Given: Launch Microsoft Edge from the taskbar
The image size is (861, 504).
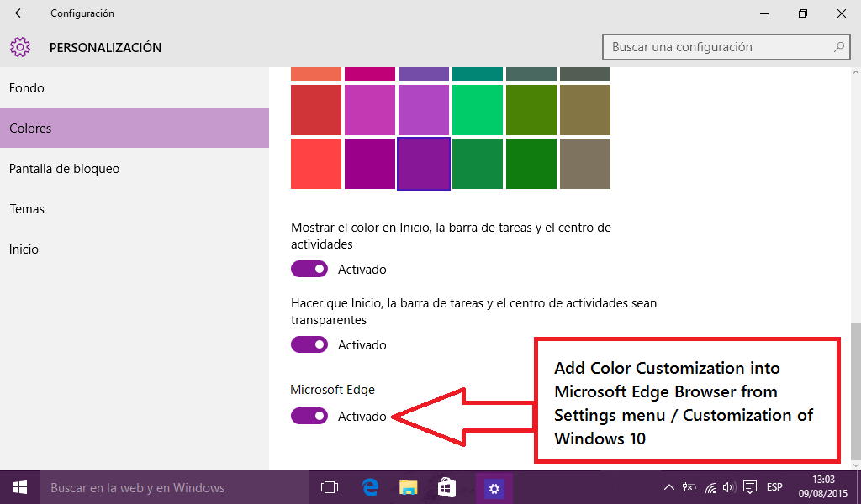Looking at the screenshot, I should [x=370, y=487].
